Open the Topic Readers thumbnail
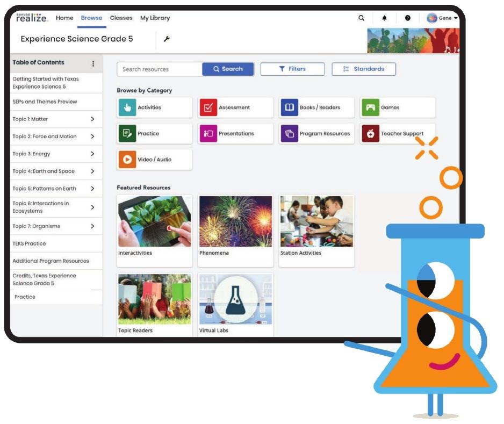This screenshot has height=424, width=504. coord(154,299)
